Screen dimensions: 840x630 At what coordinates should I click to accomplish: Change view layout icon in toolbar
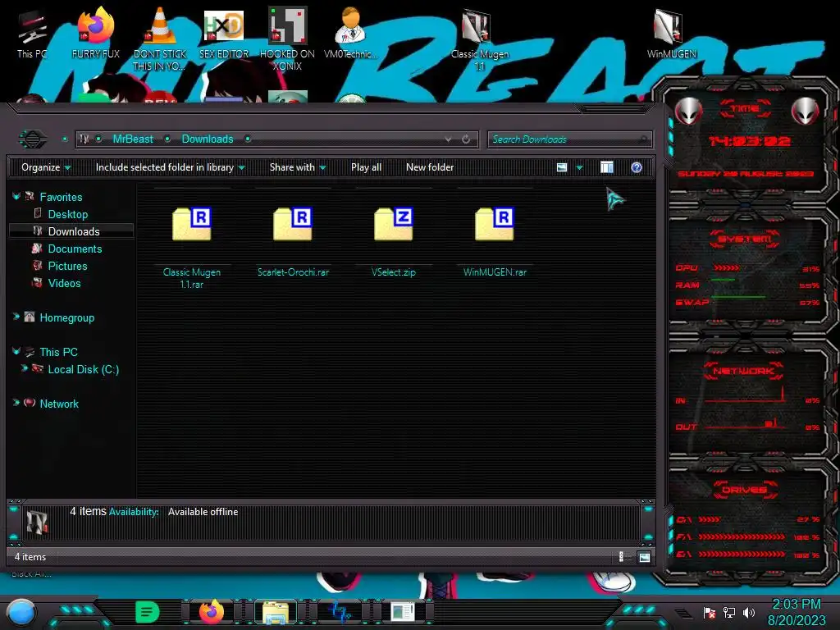click(561, 167)
